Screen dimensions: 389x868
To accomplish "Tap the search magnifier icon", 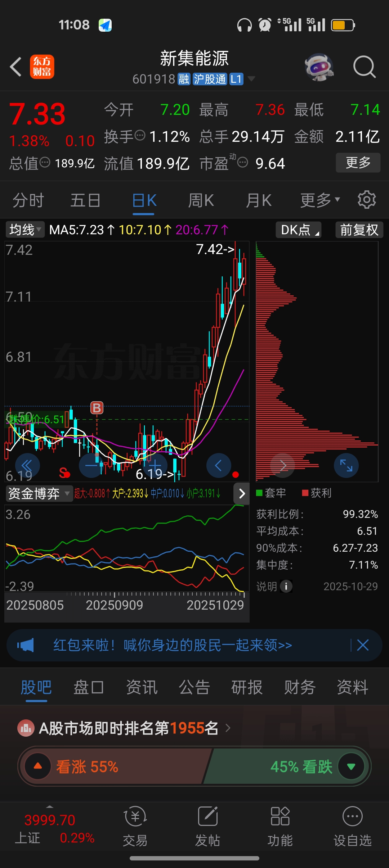I will (x=365, y=67).
